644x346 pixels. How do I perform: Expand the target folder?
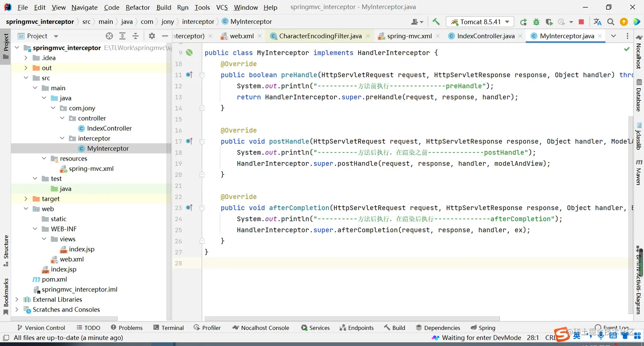pos(26,199)
